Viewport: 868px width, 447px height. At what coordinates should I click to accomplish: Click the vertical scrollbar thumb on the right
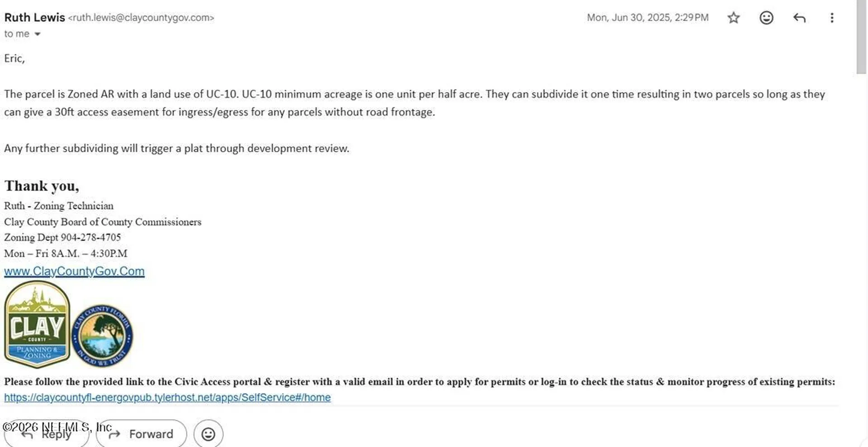(x=861, y=36)
